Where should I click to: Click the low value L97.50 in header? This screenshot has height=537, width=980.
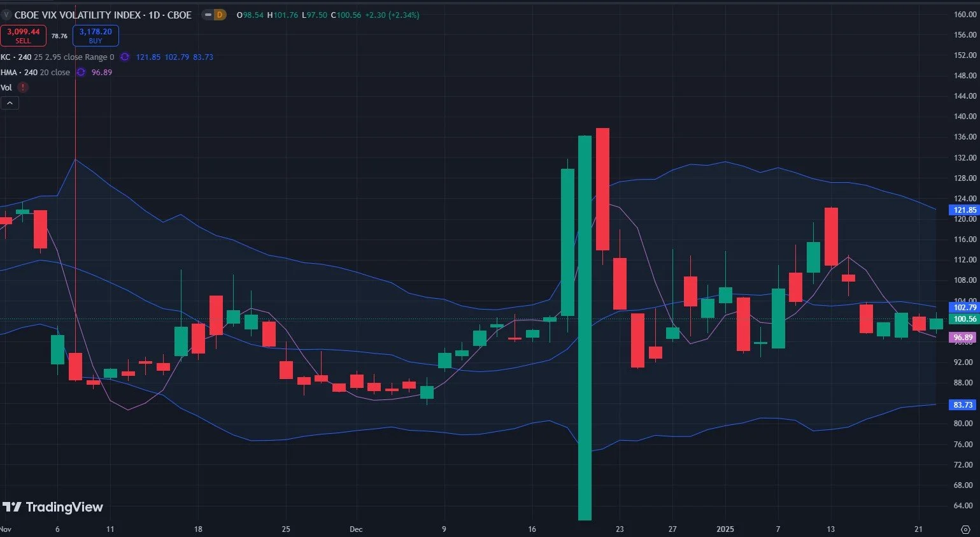click(315, 15)
